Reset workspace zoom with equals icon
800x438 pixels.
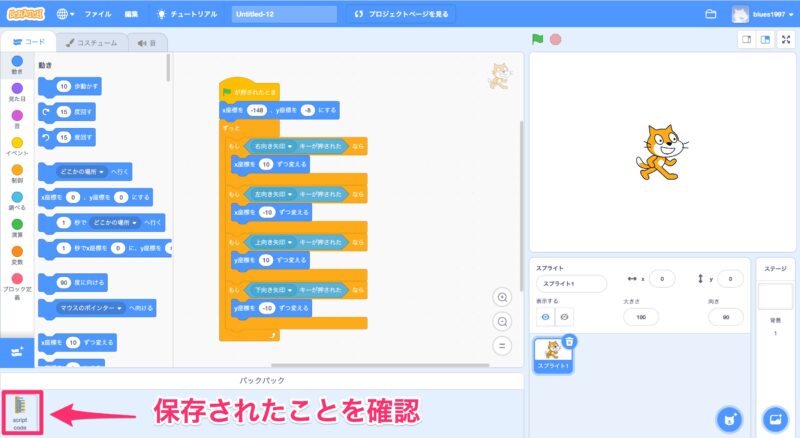tap(503, 345)
